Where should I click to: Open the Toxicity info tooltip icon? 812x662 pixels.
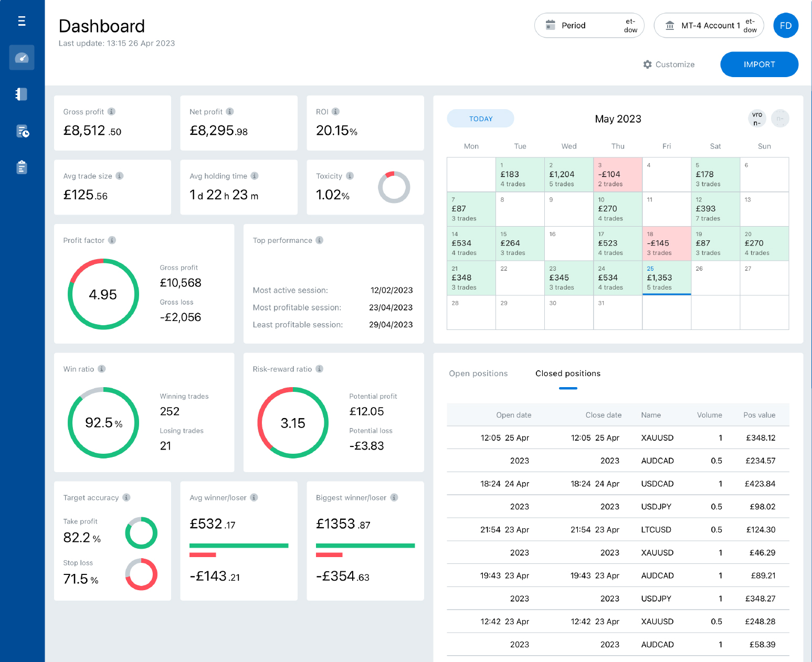[350, 176]
